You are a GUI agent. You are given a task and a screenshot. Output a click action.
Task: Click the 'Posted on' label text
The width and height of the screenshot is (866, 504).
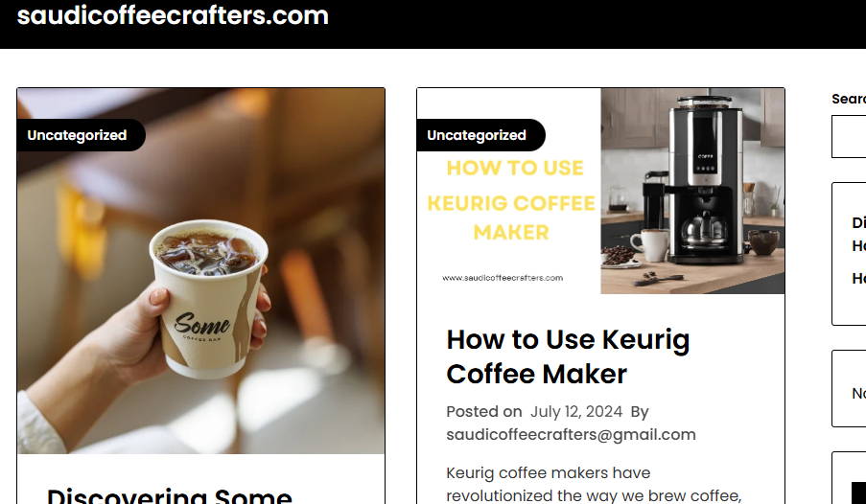483,412
